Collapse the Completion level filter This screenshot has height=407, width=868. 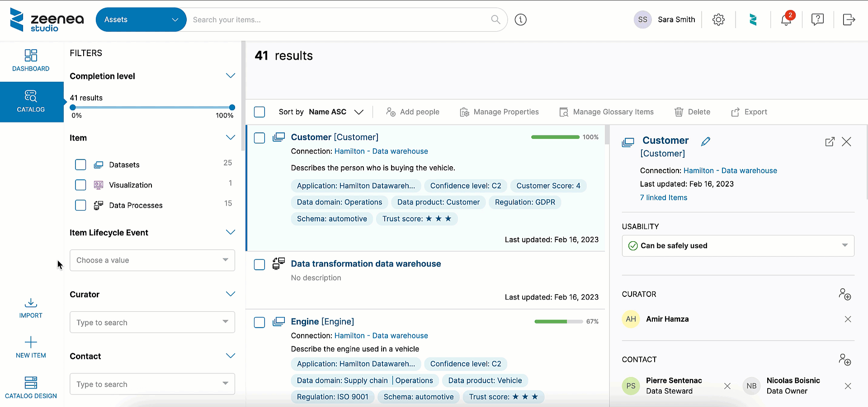(231, 75)
